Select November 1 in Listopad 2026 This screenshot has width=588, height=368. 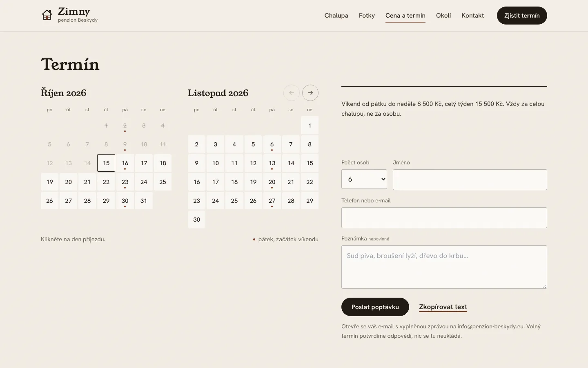pyautogui.click(x=310, y=126)
